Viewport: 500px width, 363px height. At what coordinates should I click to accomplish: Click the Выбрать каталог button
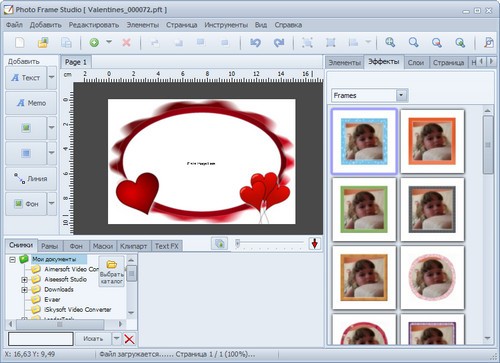(x=111, y=271)
